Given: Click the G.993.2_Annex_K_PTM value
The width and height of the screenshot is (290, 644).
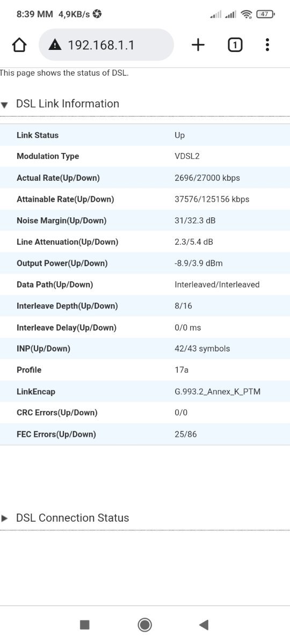Looking at the screenshot, I should [x=218, y=392].
